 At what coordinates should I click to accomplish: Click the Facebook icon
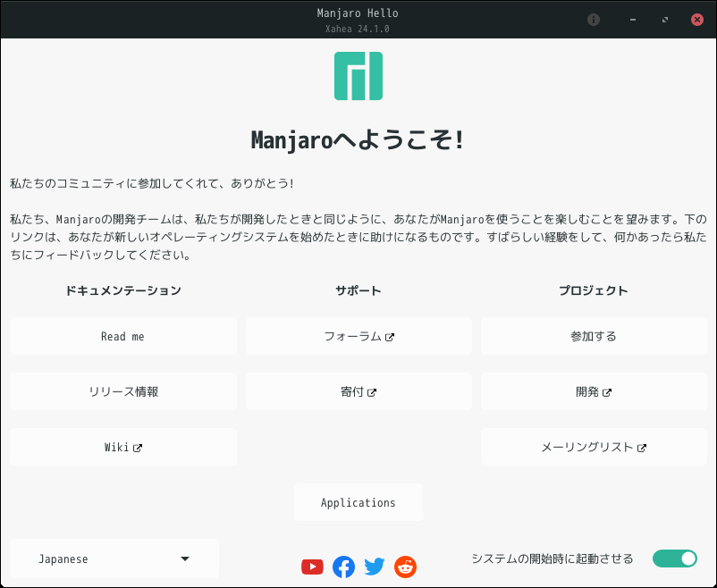pos(343,567)
